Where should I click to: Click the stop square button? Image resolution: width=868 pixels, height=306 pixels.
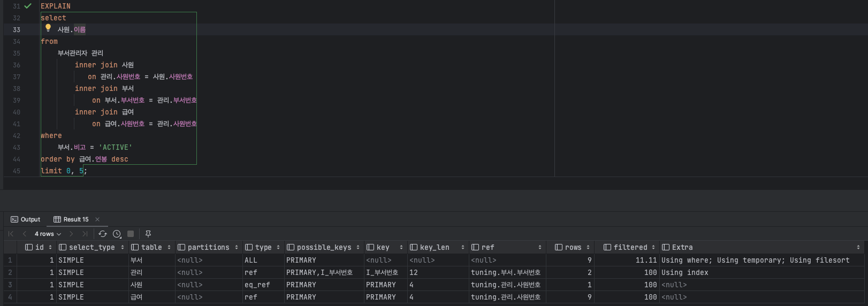(131, 234)
